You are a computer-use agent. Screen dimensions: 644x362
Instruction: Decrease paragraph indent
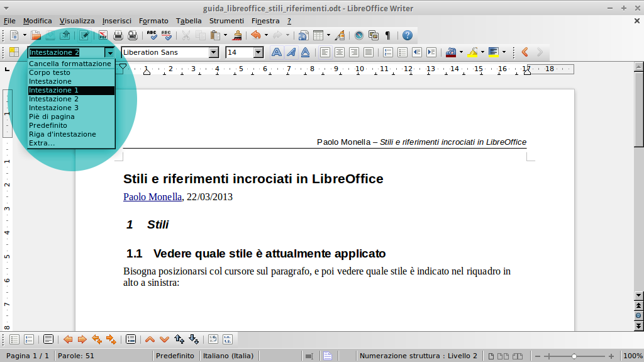coord(417,52)
